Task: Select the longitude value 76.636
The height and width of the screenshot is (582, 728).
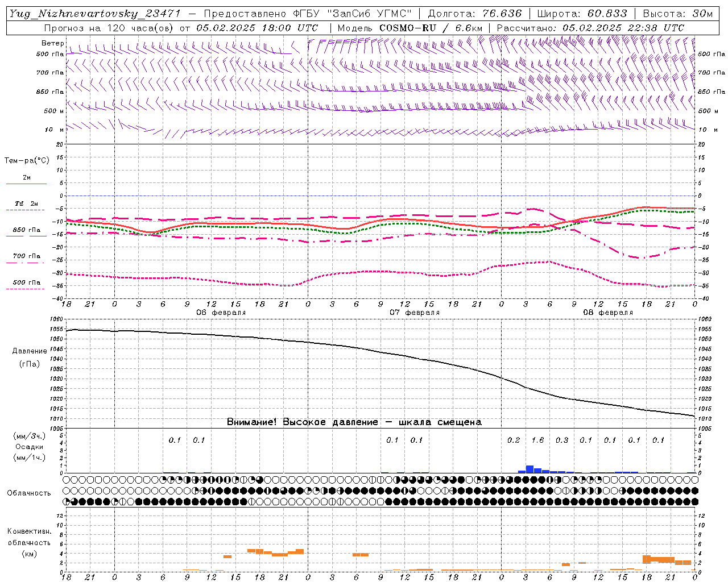Action: 502,14
